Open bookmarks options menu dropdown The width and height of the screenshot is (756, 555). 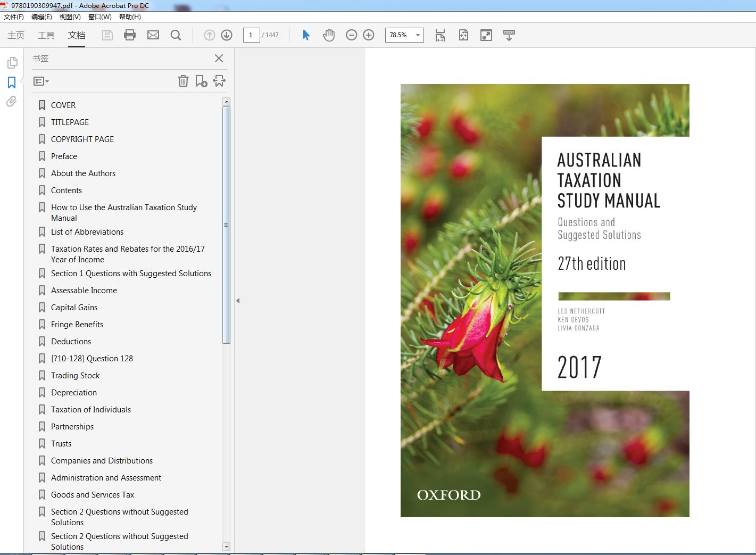41,81
